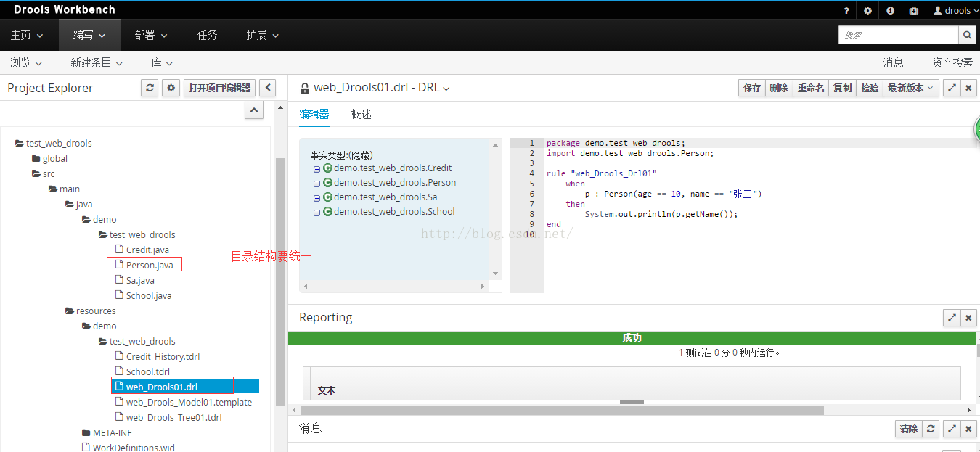Click the camera icon in top bar
The image size is (980, 452).
coord(913,10)
